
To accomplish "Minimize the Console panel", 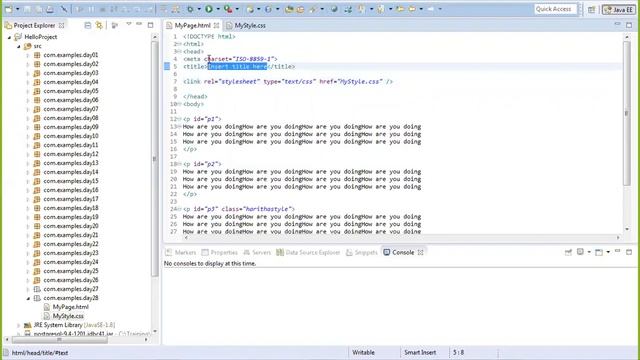I will [x=617, y=251].
